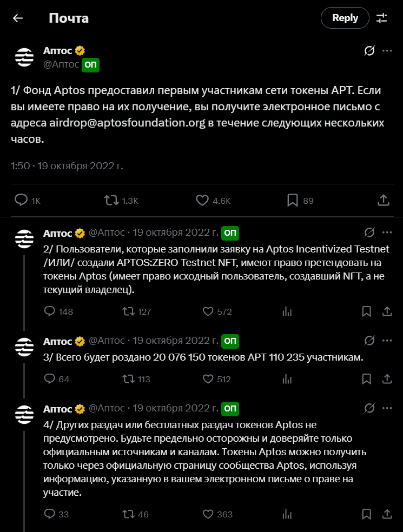Open timeline display settings icon top right
Image resolution: width=403 pixels, height=532 pixels.
pyautogui.click(x=382, y=18)
